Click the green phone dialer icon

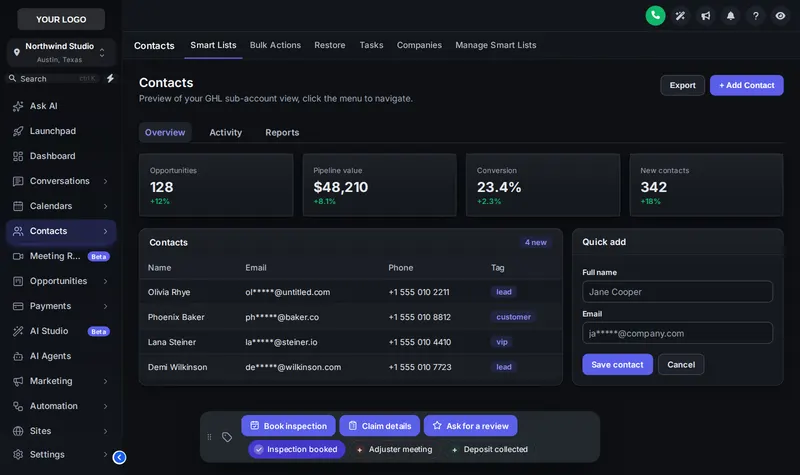[655, 15]
